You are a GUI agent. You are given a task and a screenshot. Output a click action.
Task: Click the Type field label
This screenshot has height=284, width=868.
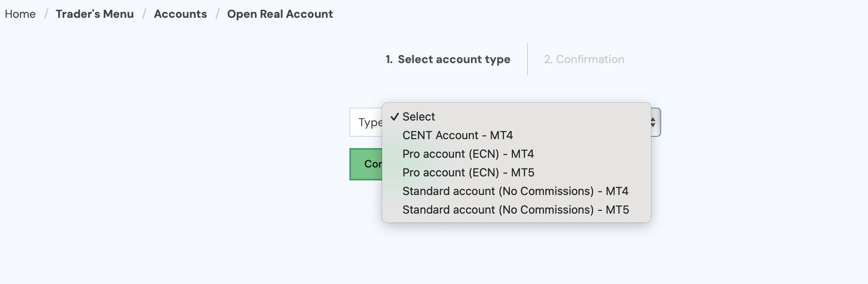[369, 122]
